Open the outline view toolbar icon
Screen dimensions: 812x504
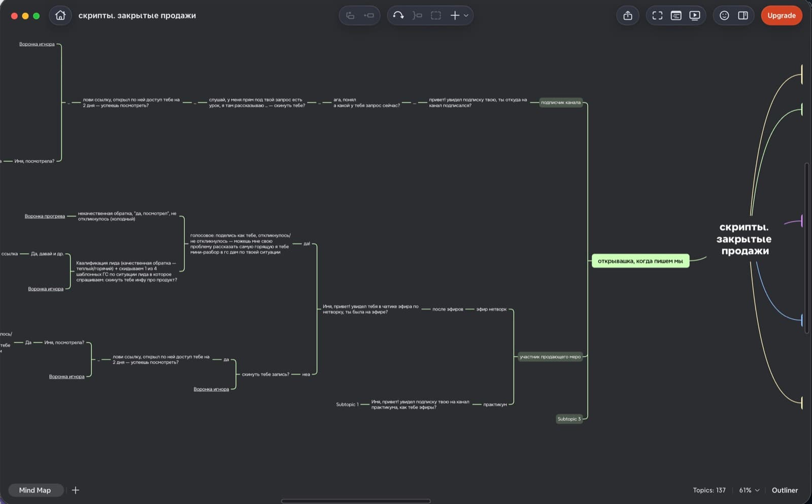coord(676,15)
